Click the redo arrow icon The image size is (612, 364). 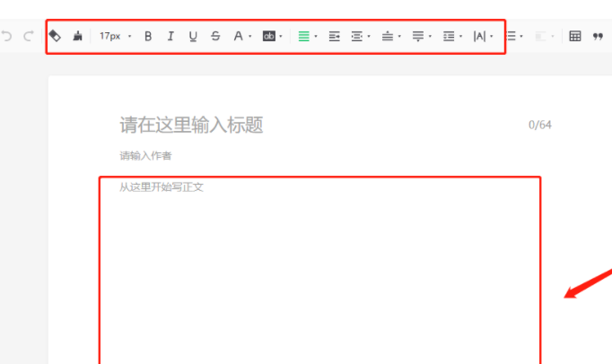click(x=28, y=37)
